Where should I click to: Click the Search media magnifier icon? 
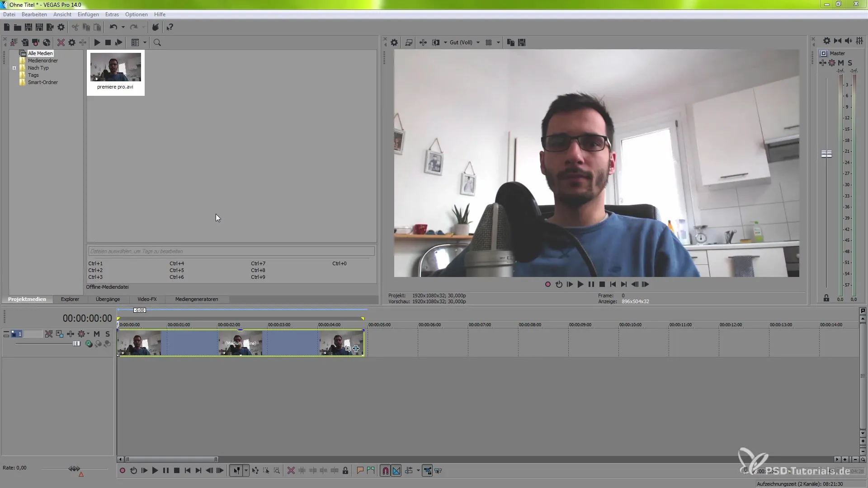pyautogui.click(x=157, y=42)
